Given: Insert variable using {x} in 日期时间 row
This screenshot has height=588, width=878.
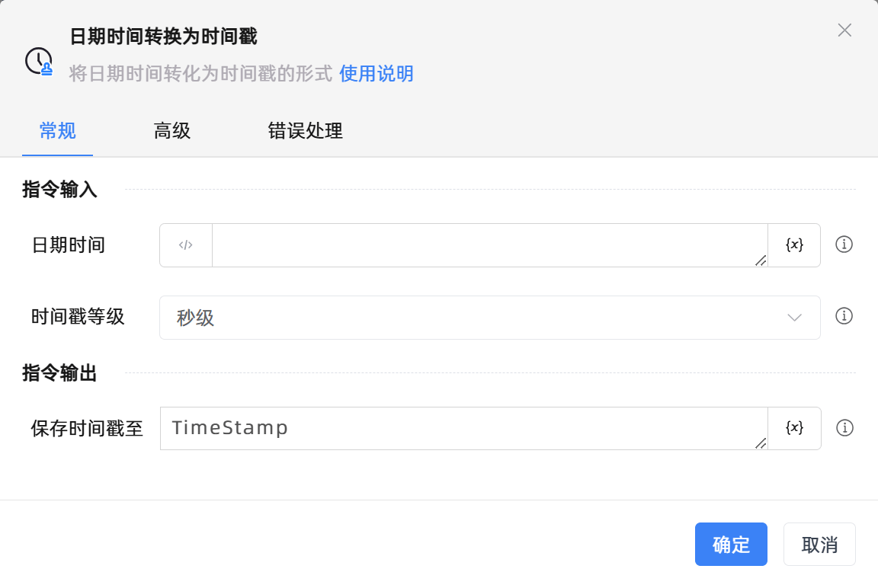Looking at the screenshot, I should coord(794,245).
